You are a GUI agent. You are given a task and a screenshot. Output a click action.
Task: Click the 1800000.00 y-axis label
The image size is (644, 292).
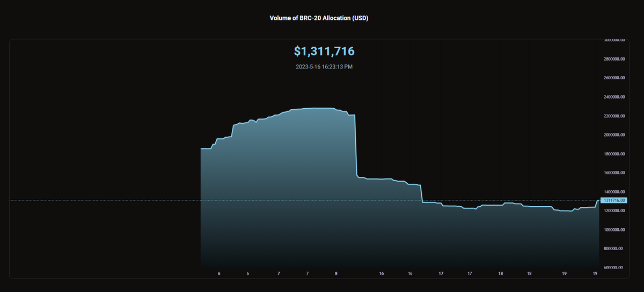(x=614, y=154)
